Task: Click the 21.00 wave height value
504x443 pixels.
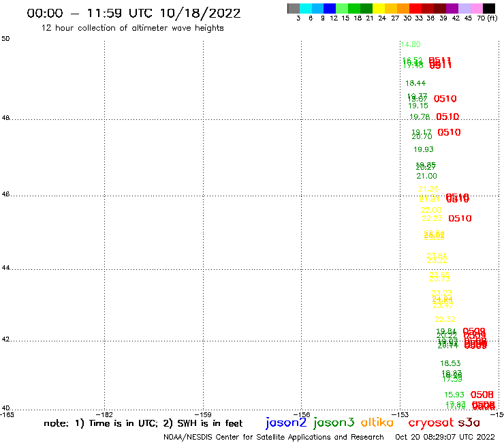Action: [x=426, y=176]
